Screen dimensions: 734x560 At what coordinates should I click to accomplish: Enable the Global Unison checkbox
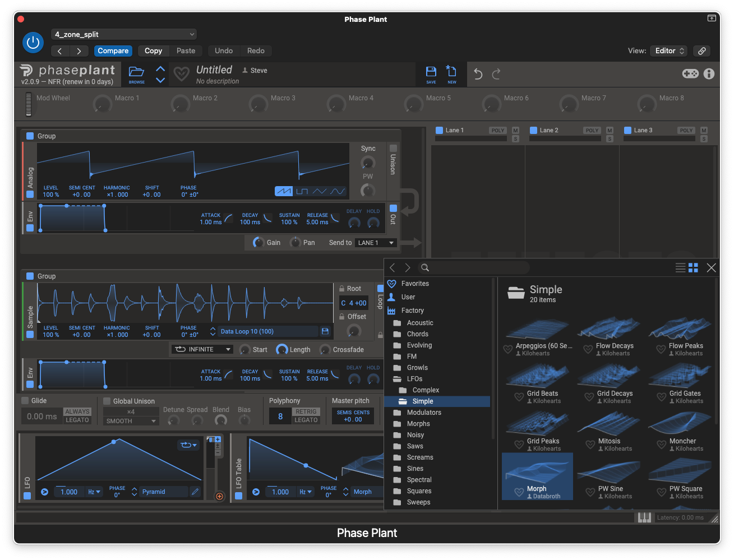coord(107,401)
